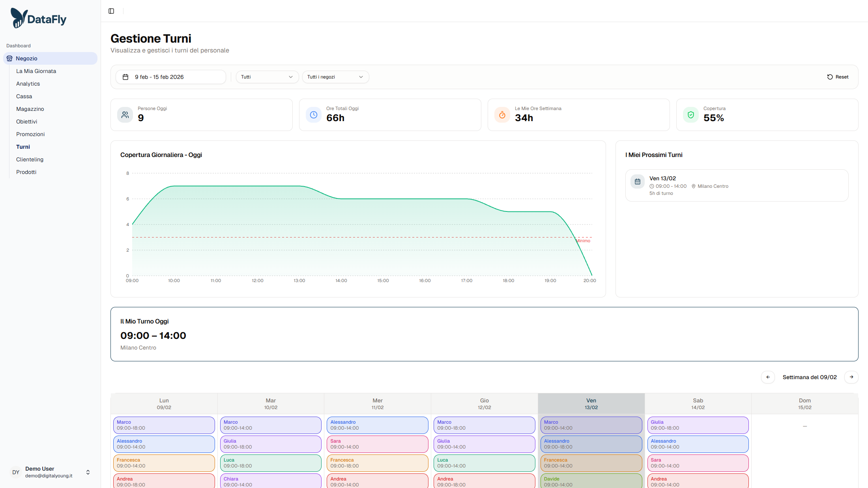Click the Persone Oggi people icon
Viewport: 868px width, 488px height.
coord(125,115)
